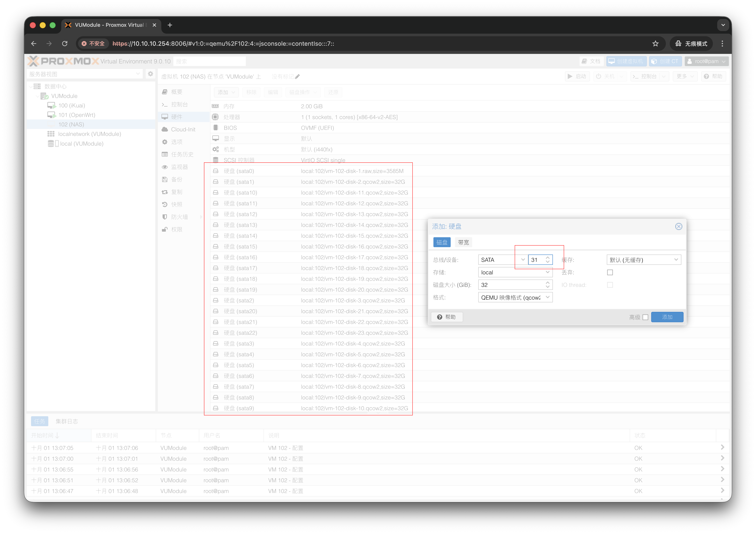Click the bookmark star icon in address bar
This screenshot has height=534, width=756.
click(655, 44)
